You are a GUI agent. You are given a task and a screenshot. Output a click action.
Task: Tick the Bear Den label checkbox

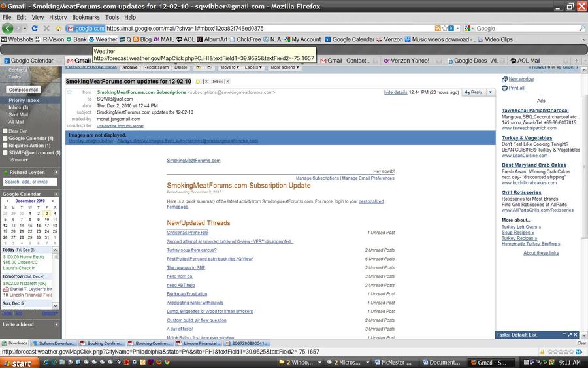pyautogui.click(x=5, y=131)
